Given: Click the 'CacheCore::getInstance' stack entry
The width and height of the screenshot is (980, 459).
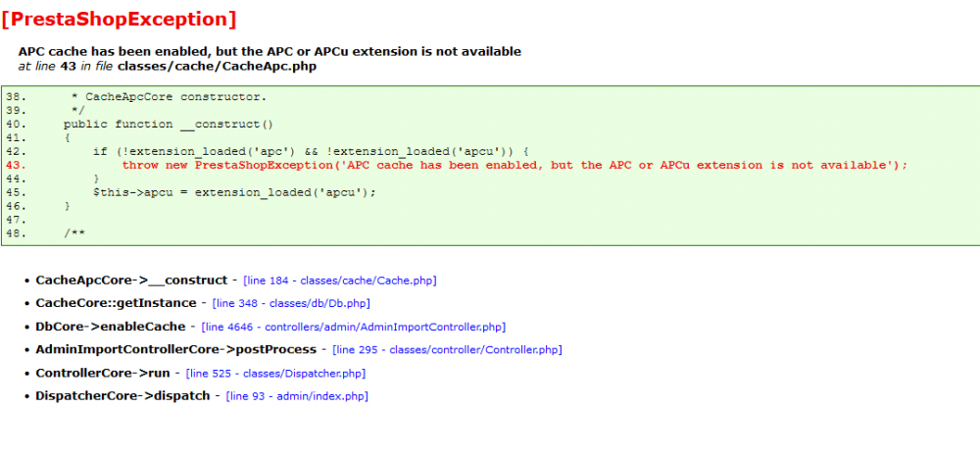Looking at the screenshot, I should click(117, 303).
